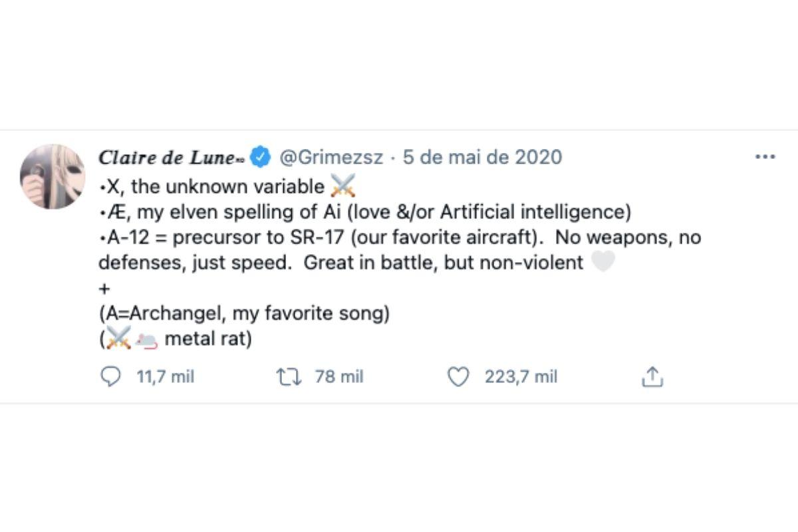Viewport: 798px width, 532px height.
Task: Open the @Grimezsz handle link
Action: point(331,158)
